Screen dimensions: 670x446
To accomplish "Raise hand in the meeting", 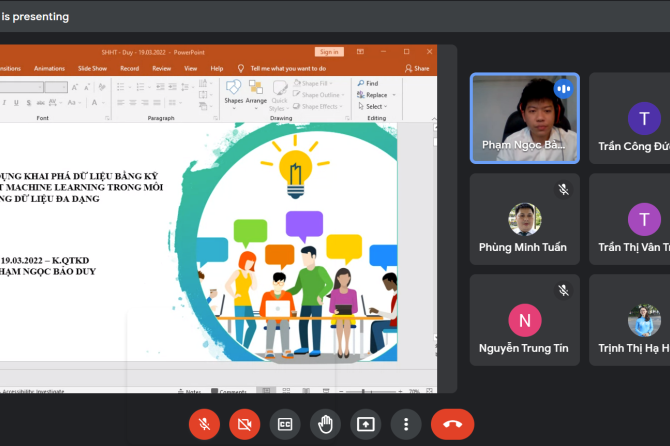I will (x=324, y=424).
